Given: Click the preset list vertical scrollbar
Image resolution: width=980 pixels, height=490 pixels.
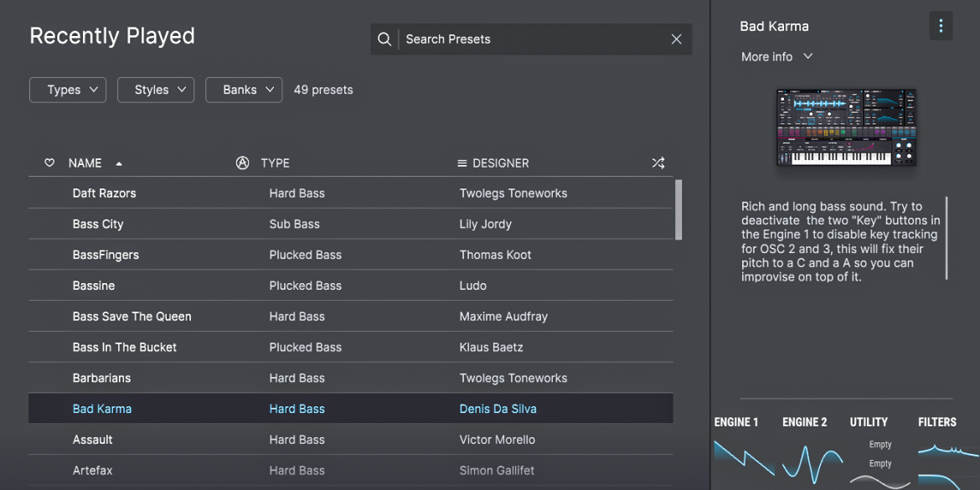Looking at the screenshot, I should coord(678,209).
